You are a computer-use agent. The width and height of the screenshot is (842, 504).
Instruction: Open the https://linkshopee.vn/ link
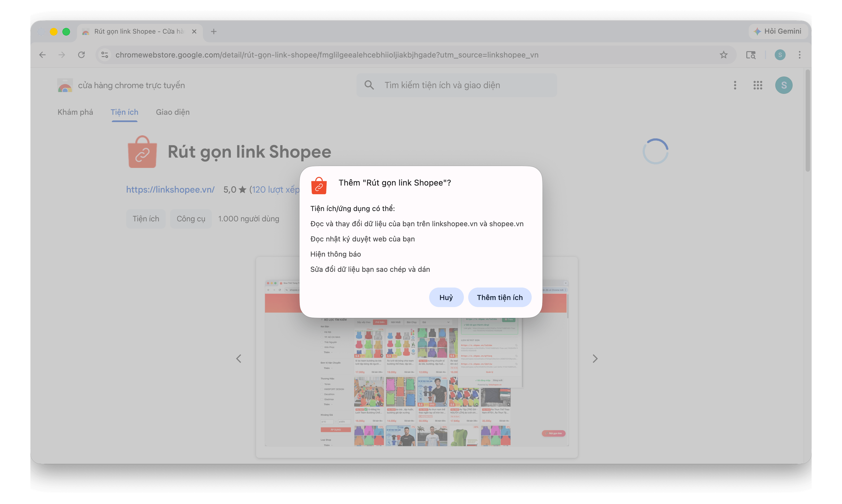170,190
